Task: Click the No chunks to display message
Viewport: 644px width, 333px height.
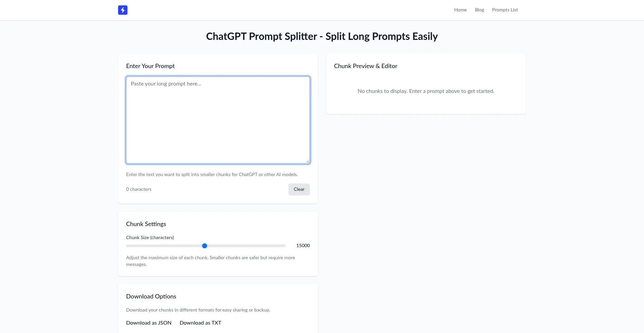Action: (x=426, y=91)
